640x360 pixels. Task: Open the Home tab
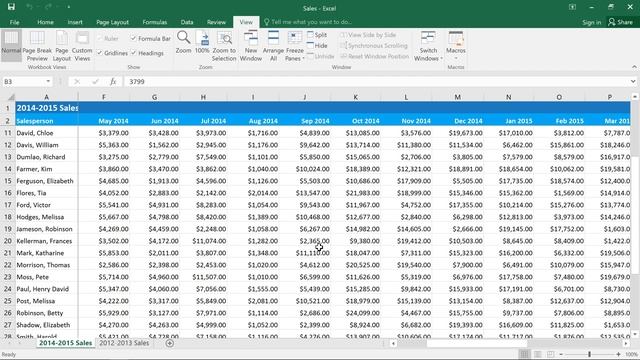coord(45,22)
